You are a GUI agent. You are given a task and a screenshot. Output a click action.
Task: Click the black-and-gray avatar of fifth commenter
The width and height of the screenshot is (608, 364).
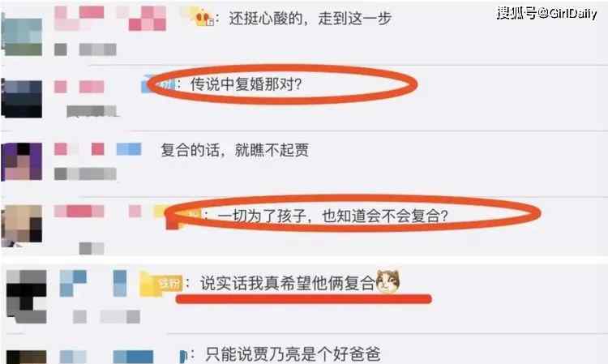coord(27,297)
